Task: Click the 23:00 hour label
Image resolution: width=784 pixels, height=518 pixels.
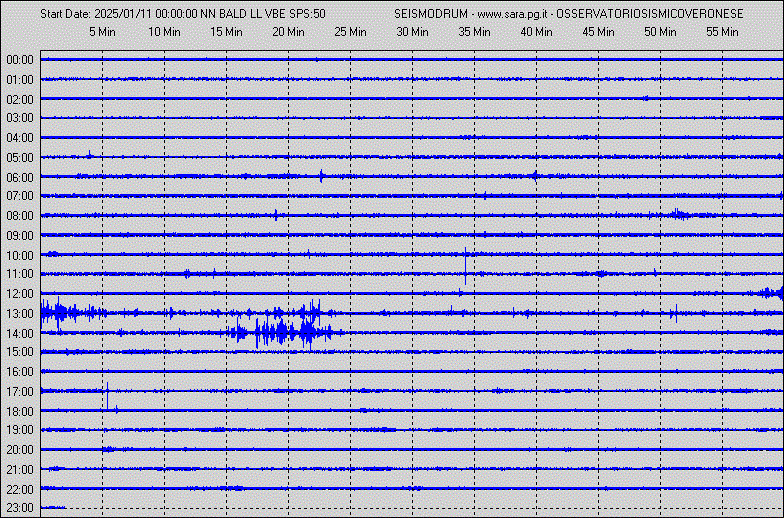Action: [x=20, y=508]
